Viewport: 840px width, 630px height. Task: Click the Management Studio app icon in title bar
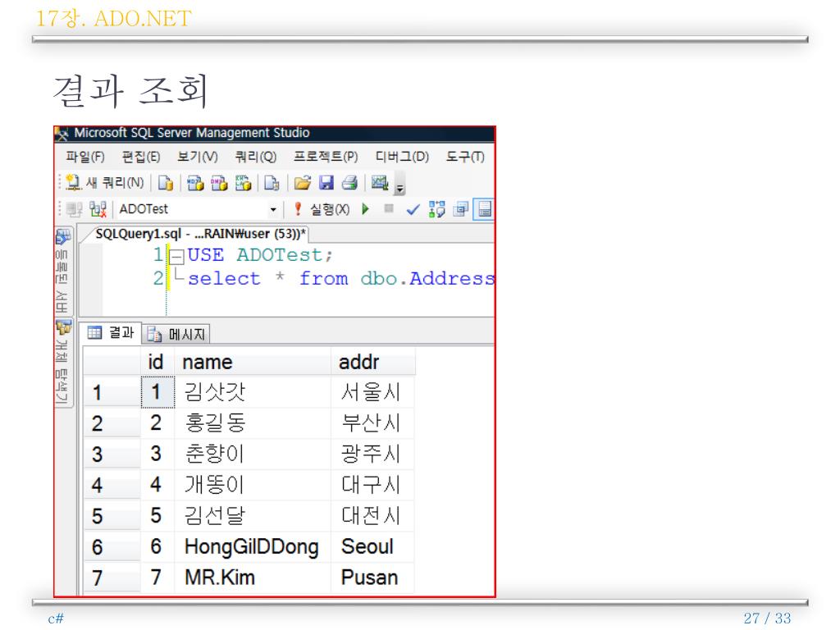coord(62,134)
